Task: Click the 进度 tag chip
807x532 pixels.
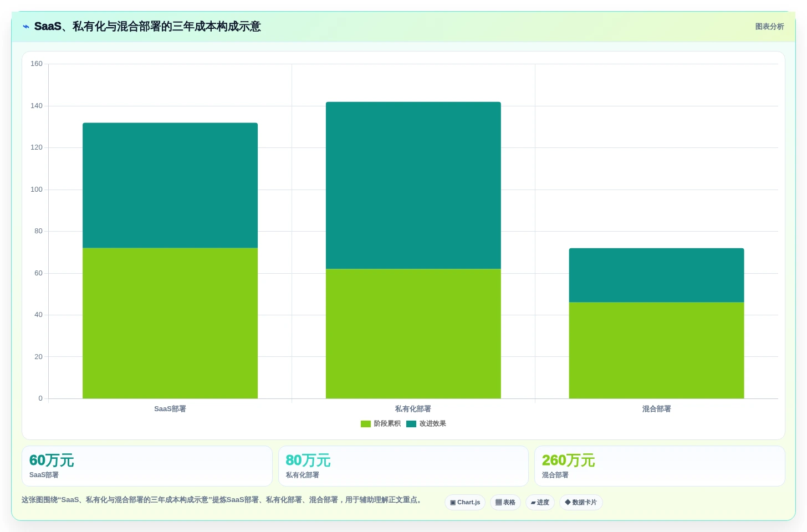Action: (540, 503)
